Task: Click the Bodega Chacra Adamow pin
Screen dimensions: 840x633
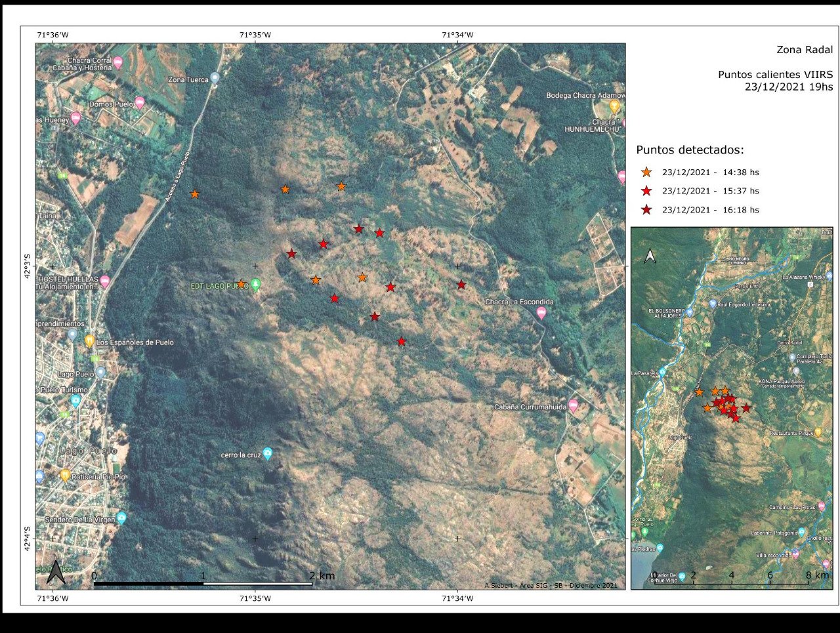Action: click(x=614, y=106)
